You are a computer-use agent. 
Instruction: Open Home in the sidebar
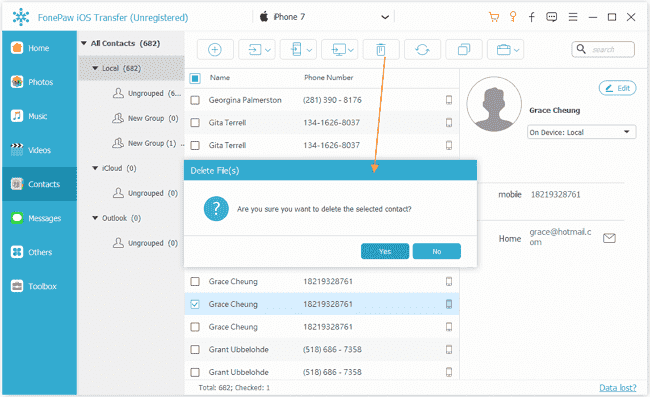[39, 48]
